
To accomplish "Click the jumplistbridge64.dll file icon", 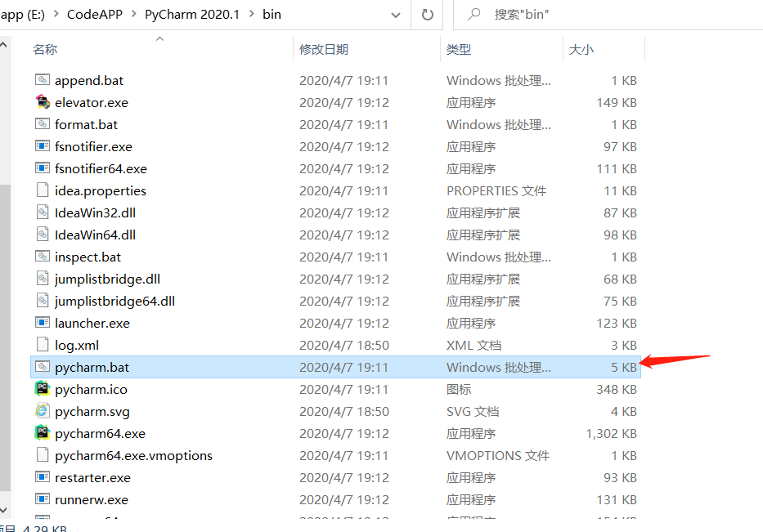I will (x=43, y=301).
